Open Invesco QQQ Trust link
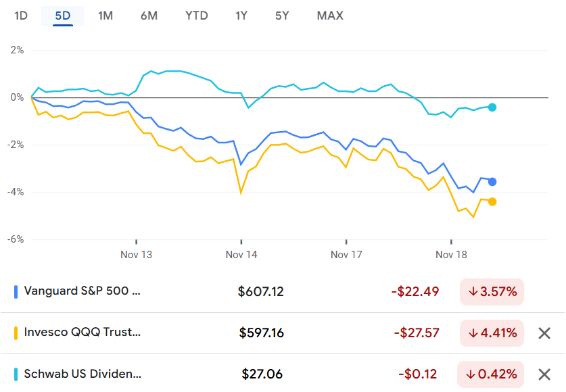This screenshot has height=392, width=566. 82,333
